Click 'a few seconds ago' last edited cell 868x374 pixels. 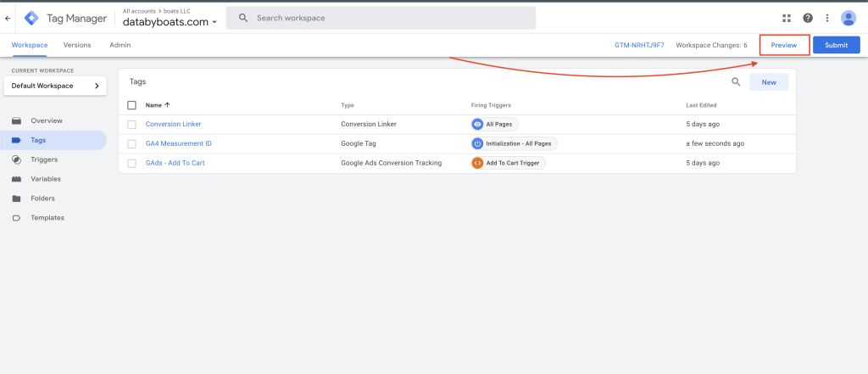click(715, 143)
